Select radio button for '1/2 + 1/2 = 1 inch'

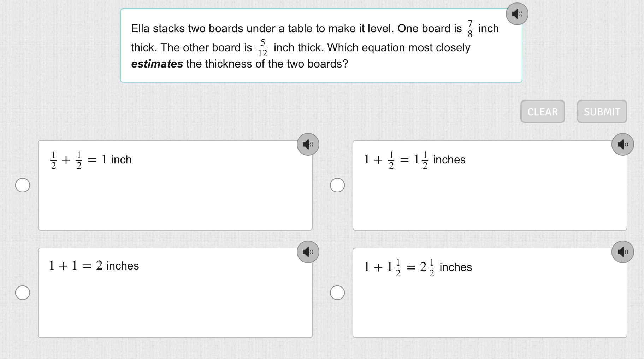click(x=23, y=185)
